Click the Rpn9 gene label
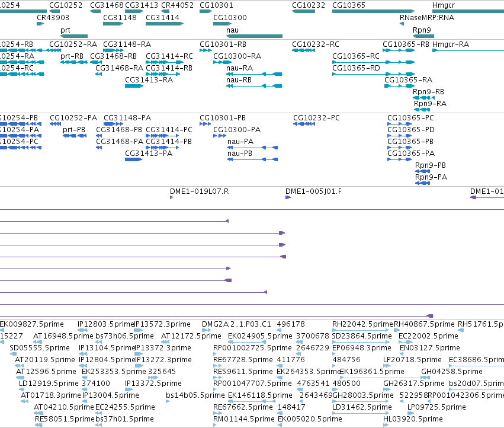 (422, 30)
